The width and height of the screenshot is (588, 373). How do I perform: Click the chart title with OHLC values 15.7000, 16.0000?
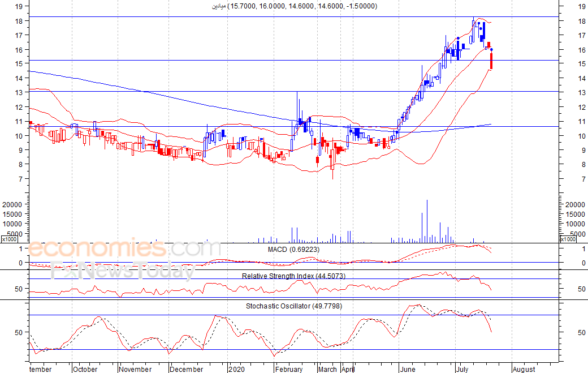point(295,6)
